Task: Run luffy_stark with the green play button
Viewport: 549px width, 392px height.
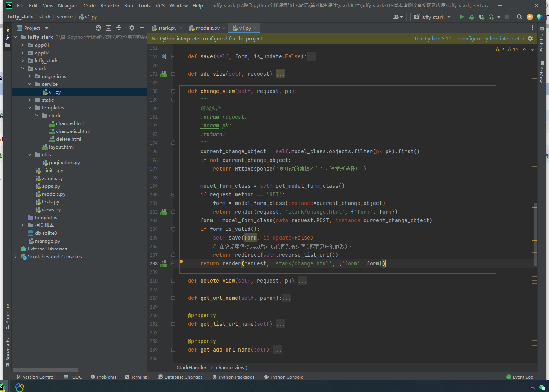Action: pyautogui.click(x=462, y=17)
